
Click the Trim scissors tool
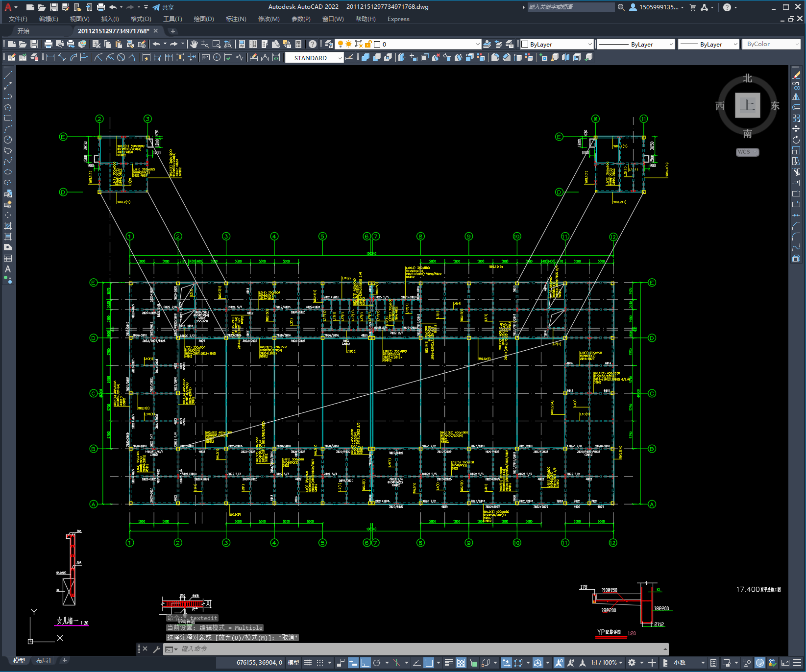[796, 172]
